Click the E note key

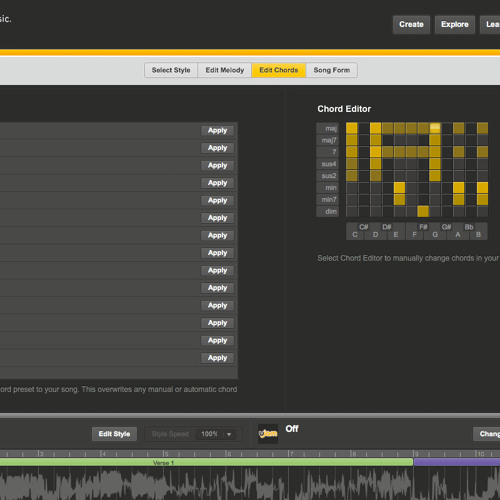pos(396,235)
